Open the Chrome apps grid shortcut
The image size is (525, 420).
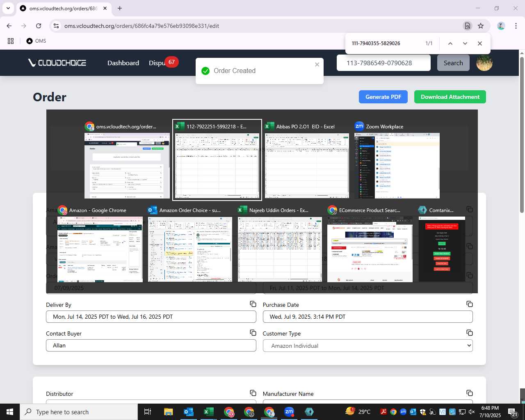(x=11, y=41)
